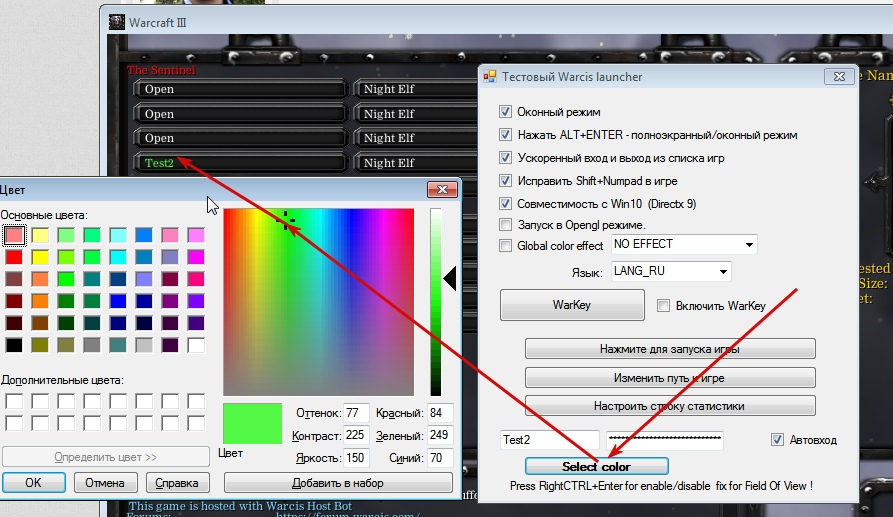893x517 pixels.
Task: Open Night Elf race dropdown for Test2 row
Action: point(416,163)
